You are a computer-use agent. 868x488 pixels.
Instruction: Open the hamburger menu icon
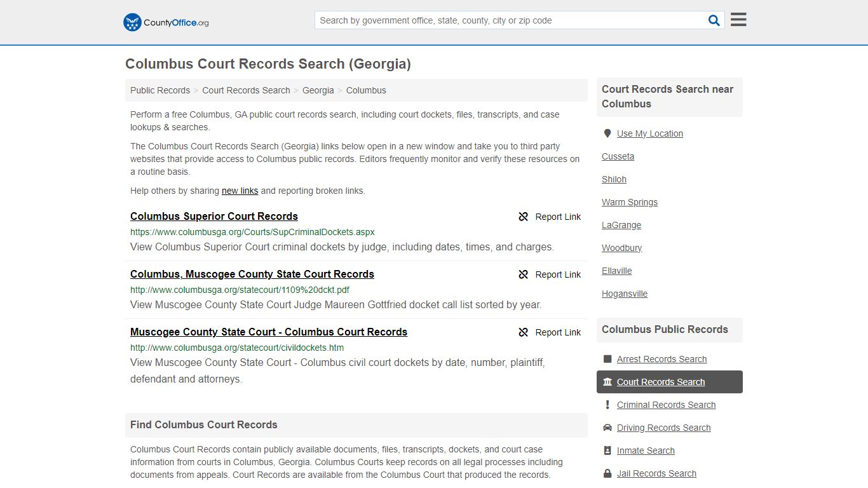point(738,20)
